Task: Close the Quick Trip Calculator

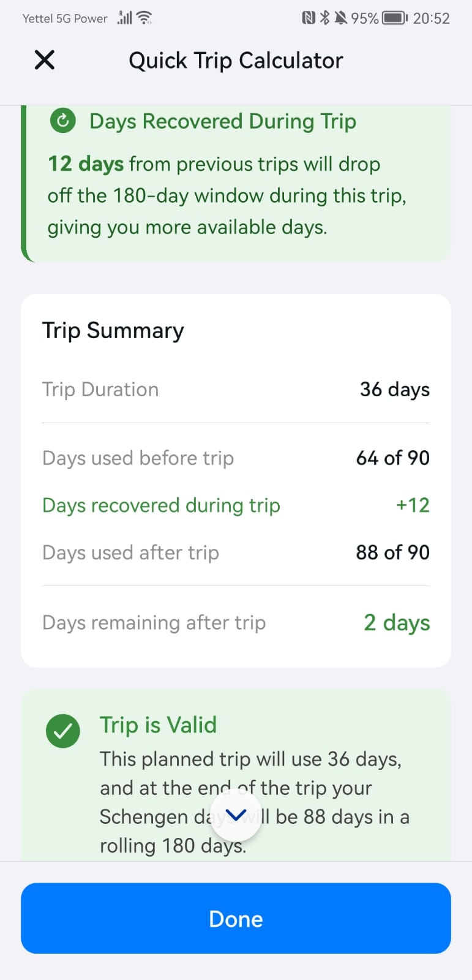Action: [x=45, y=60]
